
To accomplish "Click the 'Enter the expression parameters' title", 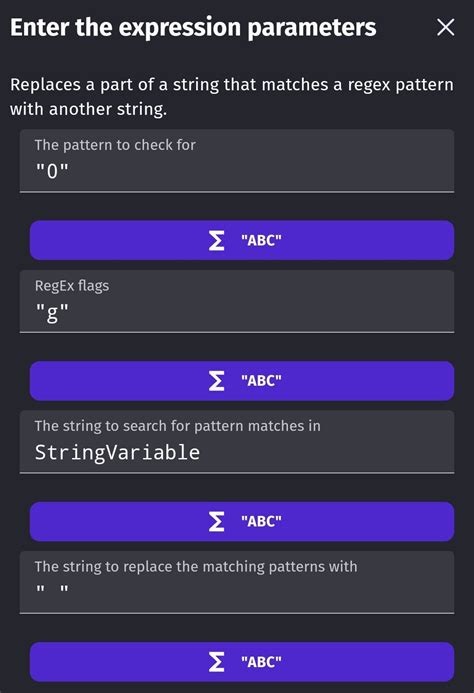I will (193, 27).
